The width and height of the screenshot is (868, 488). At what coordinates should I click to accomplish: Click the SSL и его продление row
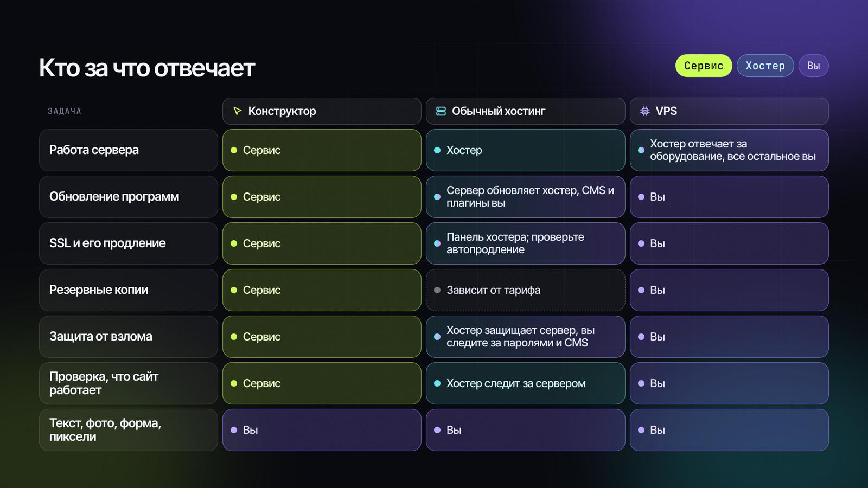(x=129, y=243)
